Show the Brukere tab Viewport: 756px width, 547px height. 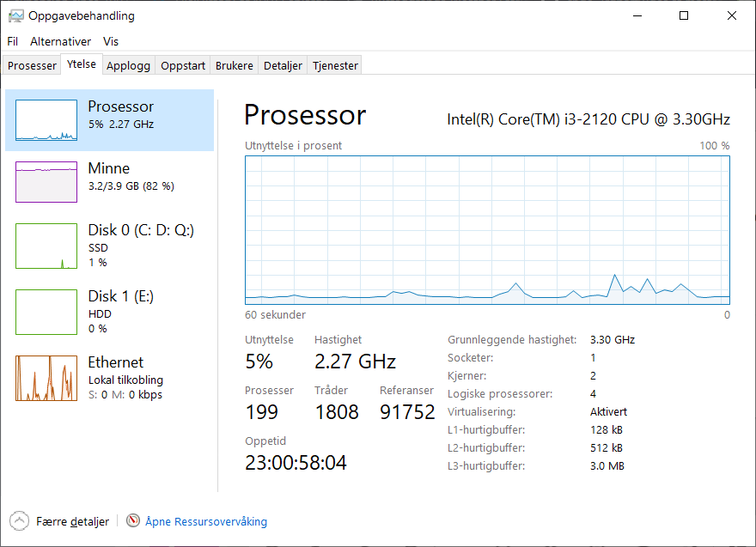[235, 65]
